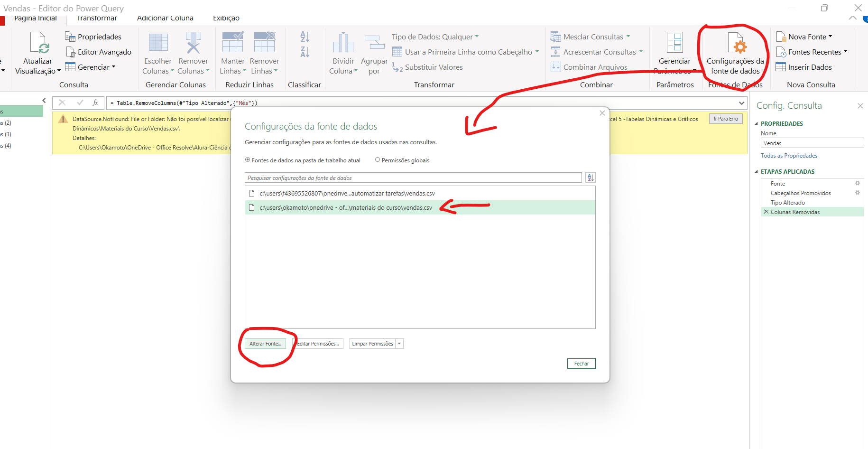Close the Configurações da fonte de dados dialog
This screenshot has height=449, width=868.
click(602, 113)
